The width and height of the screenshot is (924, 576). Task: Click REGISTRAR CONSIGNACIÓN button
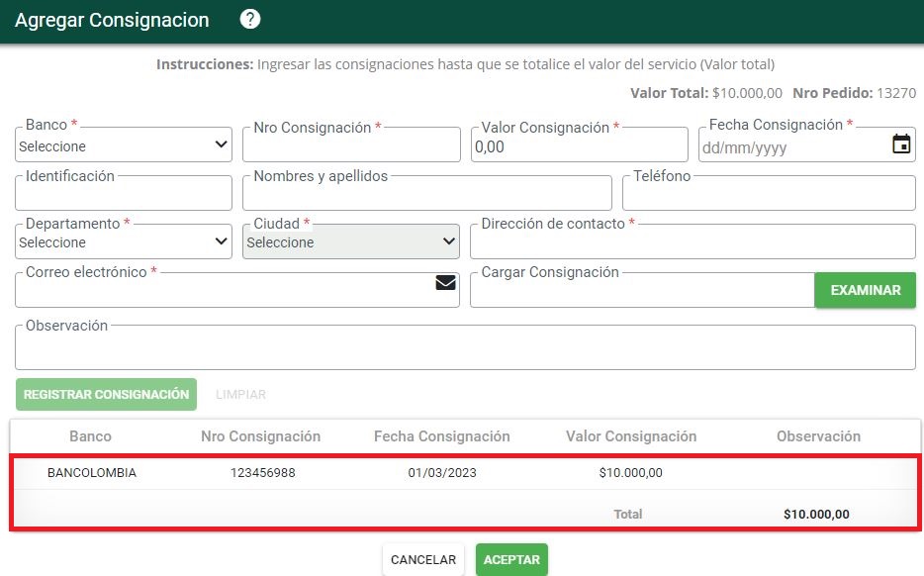pos(106,395)
